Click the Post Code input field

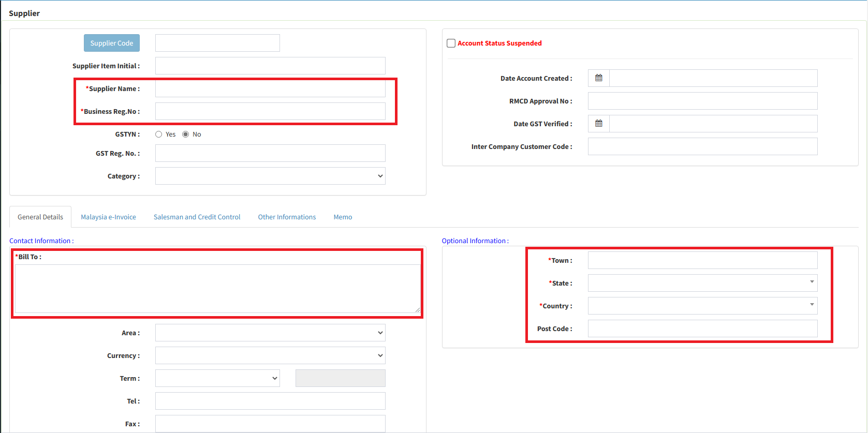click(702, 329)
